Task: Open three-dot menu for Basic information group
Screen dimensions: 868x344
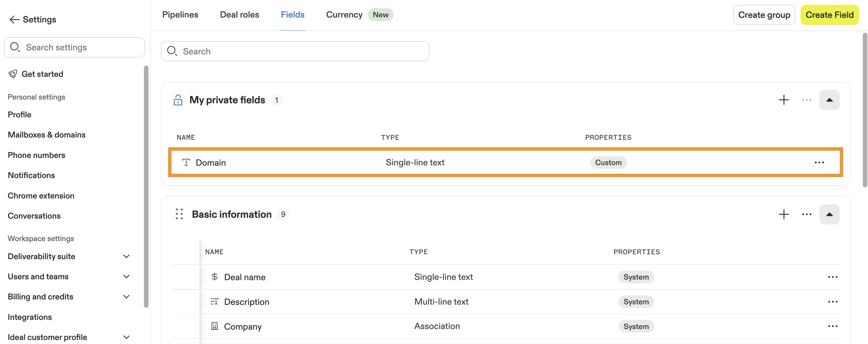Action: click(x=806, y=214)
